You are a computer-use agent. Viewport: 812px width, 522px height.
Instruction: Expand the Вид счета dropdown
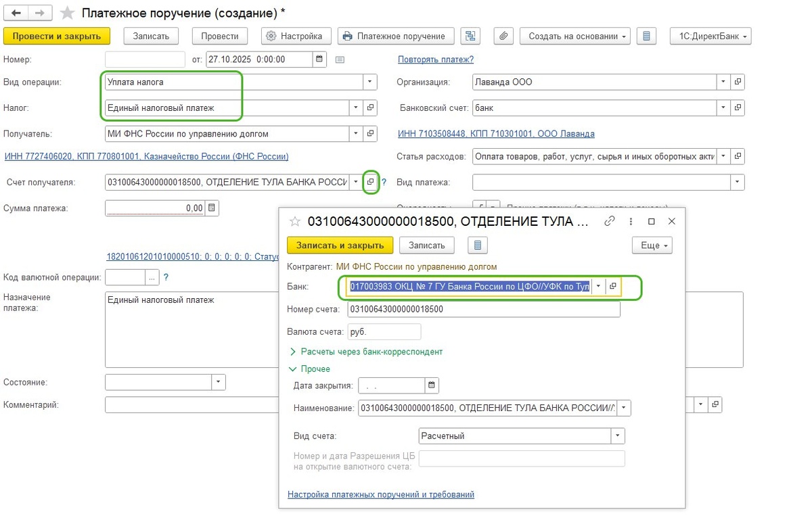coord(617,436)
